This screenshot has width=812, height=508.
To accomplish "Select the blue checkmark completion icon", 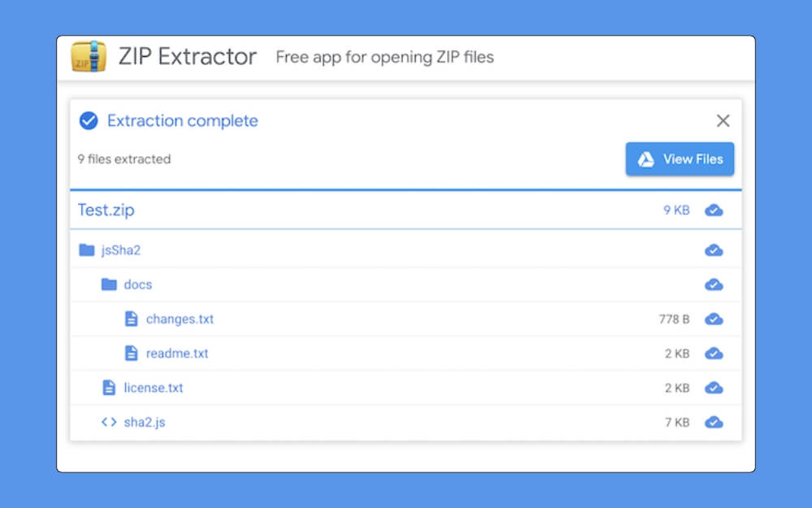I will pos(89,120).
